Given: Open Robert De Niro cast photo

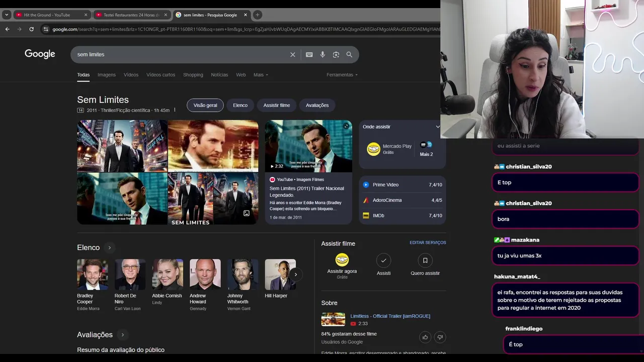Looking at the screenshot, I should pos(130,275).
